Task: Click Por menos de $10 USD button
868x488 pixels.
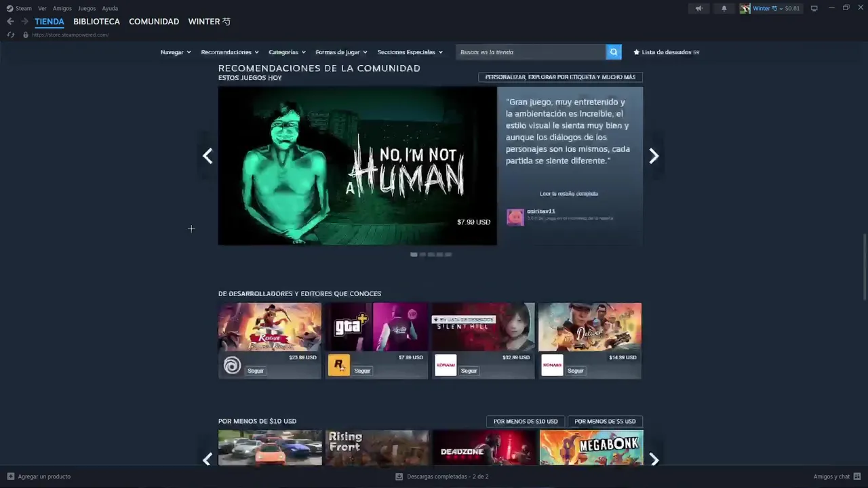Action: [x=526, y=422]
